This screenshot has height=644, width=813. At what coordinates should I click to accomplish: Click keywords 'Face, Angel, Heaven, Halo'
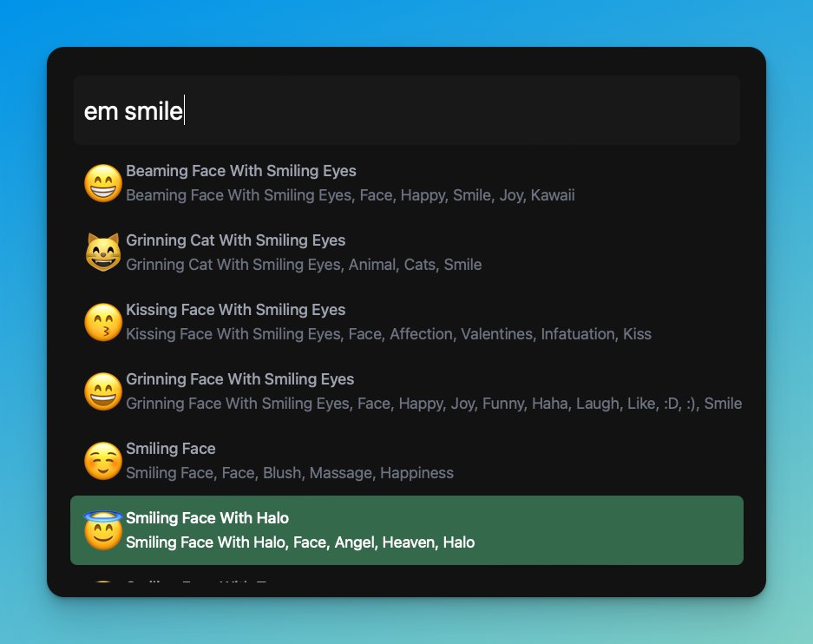(300, 542)
